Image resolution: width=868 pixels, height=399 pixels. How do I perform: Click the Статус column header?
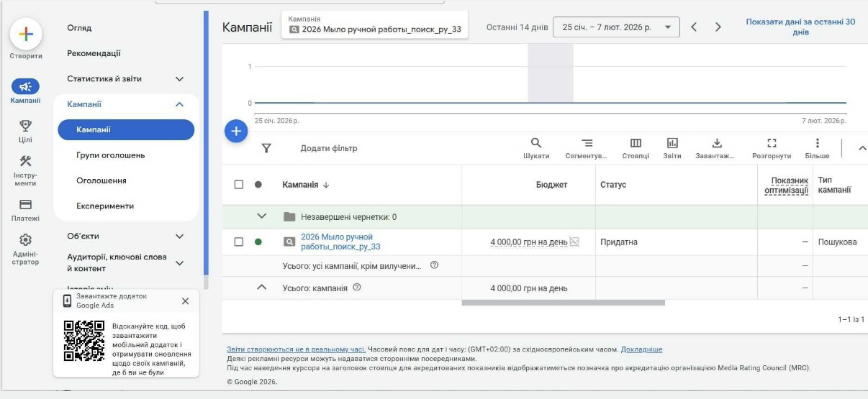tap(613, 185)
